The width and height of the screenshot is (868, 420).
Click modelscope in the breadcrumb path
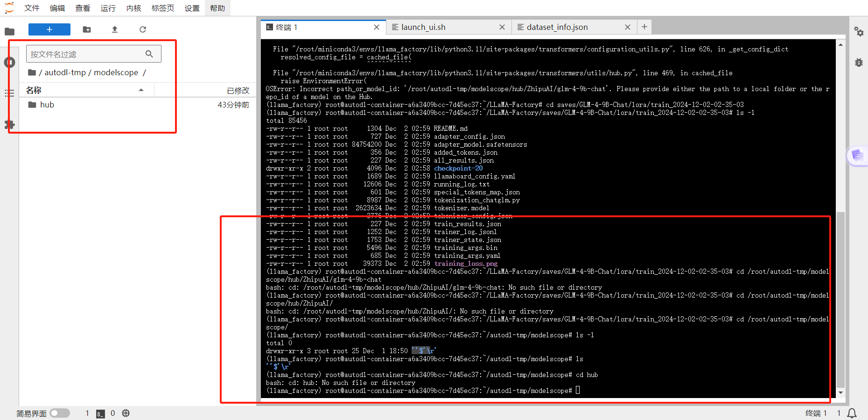[116, 72]
